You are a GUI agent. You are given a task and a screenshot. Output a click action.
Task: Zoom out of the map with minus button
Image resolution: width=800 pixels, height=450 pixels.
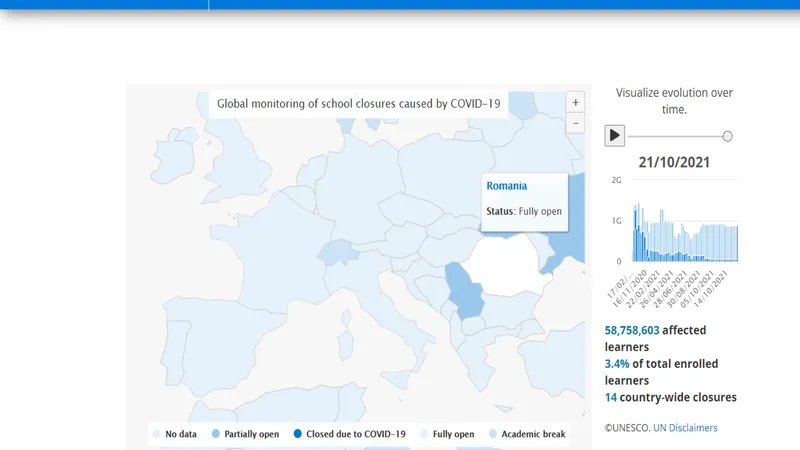tap(574, 124)
